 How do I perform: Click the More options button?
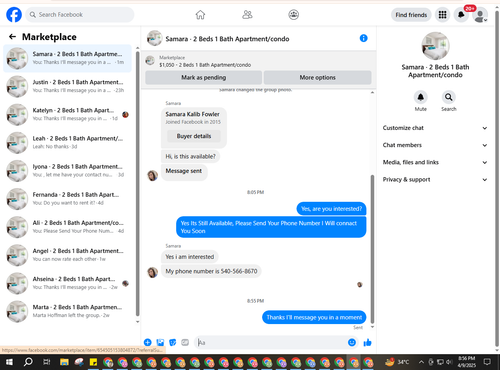[318, 78]
